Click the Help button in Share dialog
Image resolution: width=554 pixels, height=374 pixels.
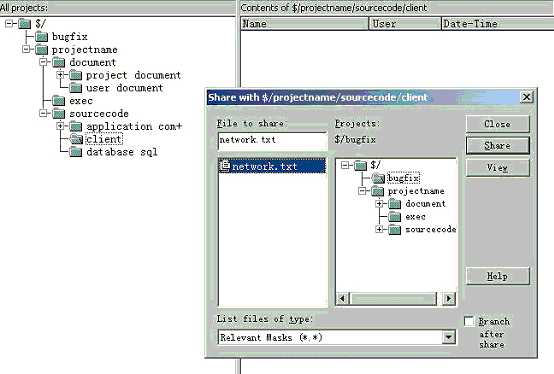click(497, 276)
